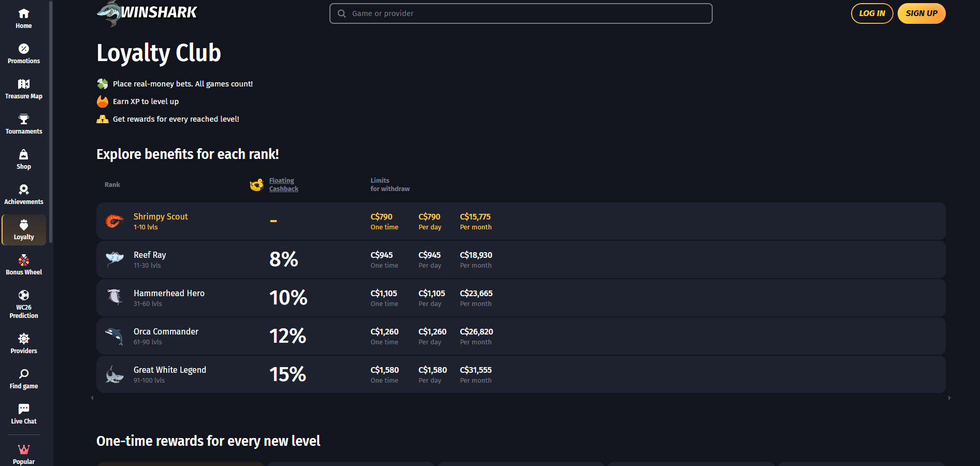Click the Shrimpy Scout shrimp icon
Screen dimensions: 980x466
[x=115, y=221]
